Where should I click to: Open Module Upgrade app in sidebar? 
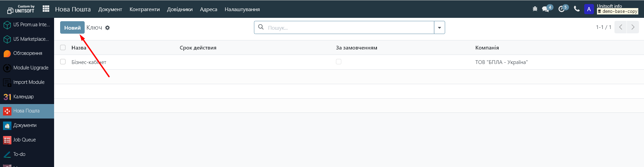27,68
